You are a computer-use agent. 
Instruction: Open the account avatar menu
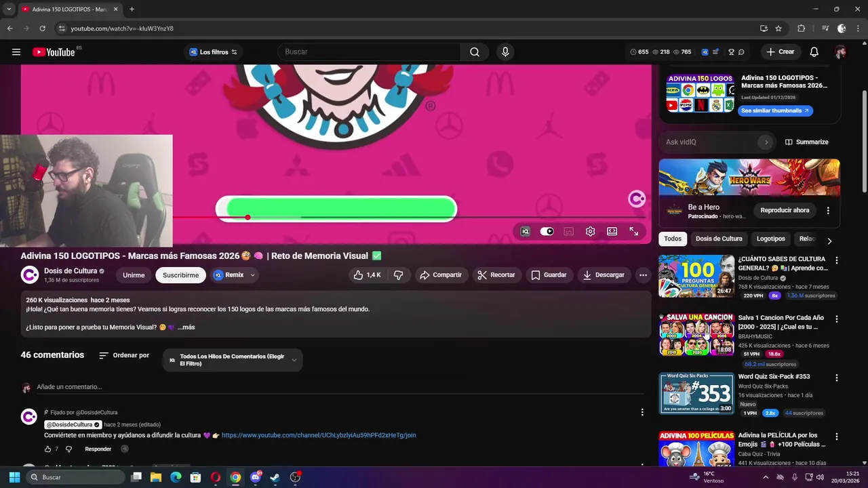[841, 52]
